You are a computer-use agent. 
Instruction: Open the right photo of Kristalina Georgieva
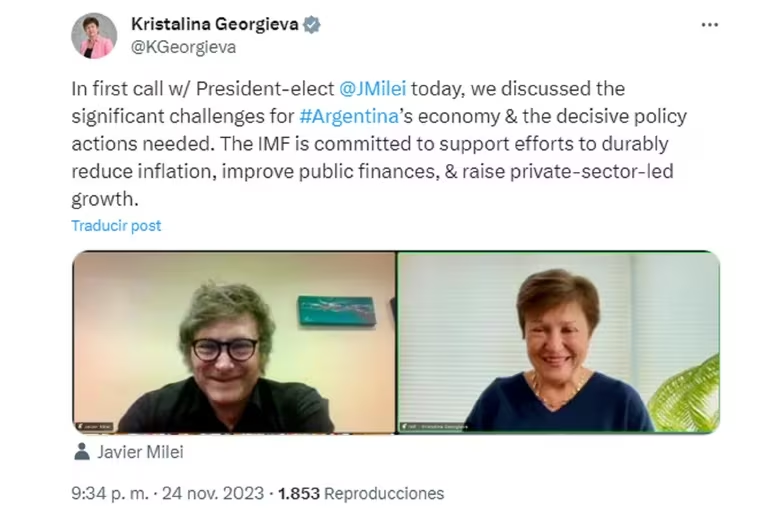point(558,342)
